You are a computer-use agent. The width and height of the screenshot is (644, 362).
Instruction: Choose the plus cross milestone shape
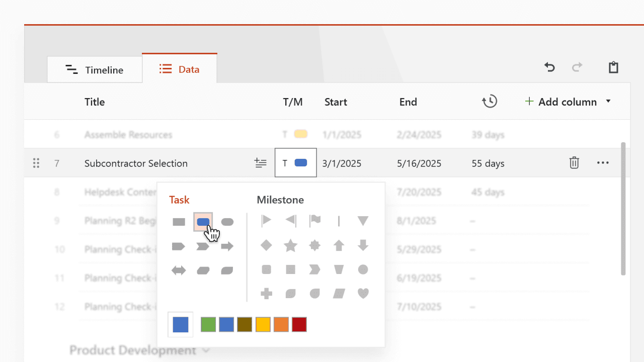266,294
